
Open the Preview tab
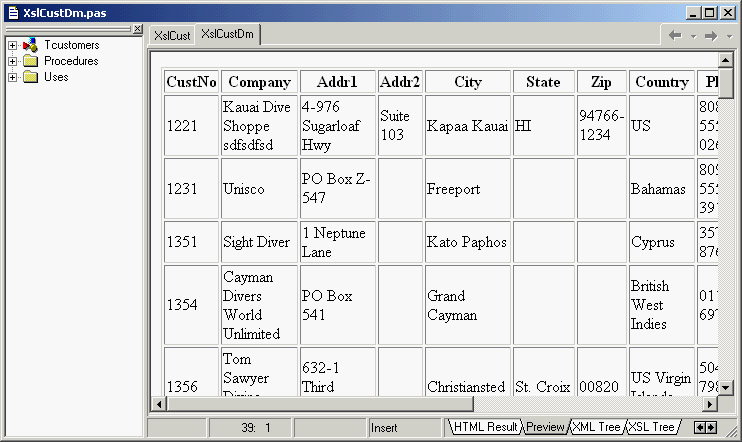pos(545,427)
